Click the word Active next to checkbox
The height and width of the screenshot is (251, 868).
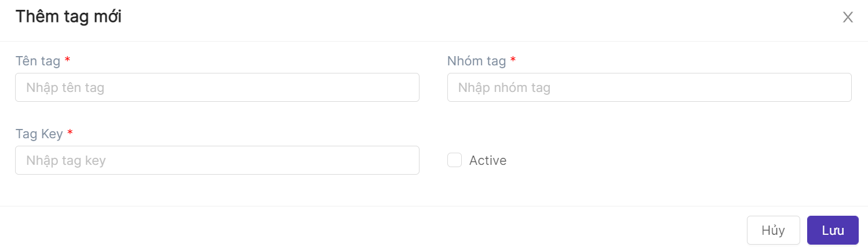click(488, 161)
